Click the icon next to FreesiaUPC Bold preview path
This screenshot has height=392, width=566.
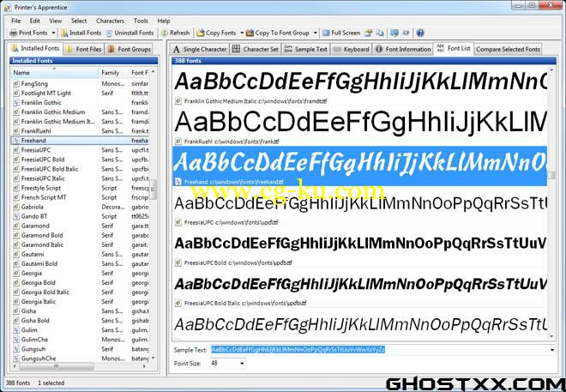point(178,262)
